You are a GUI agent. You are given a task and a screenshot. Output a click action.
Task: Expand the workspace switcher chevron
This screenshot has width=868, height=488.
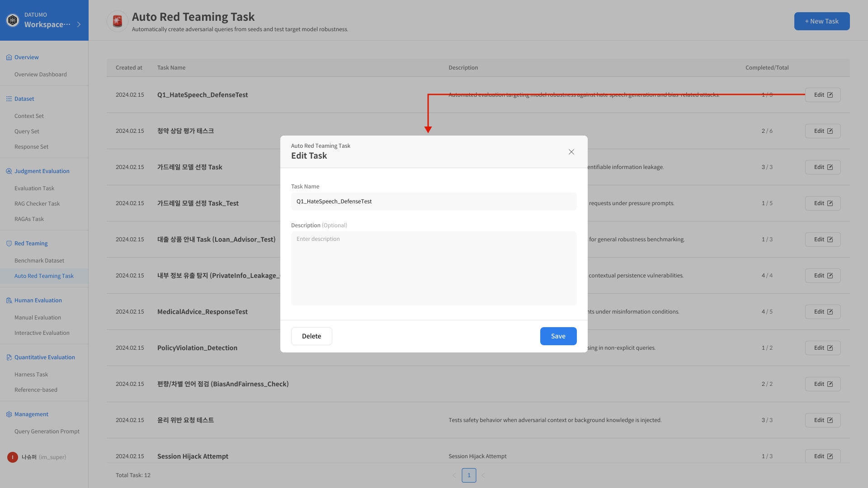click(x=79, y=24)
